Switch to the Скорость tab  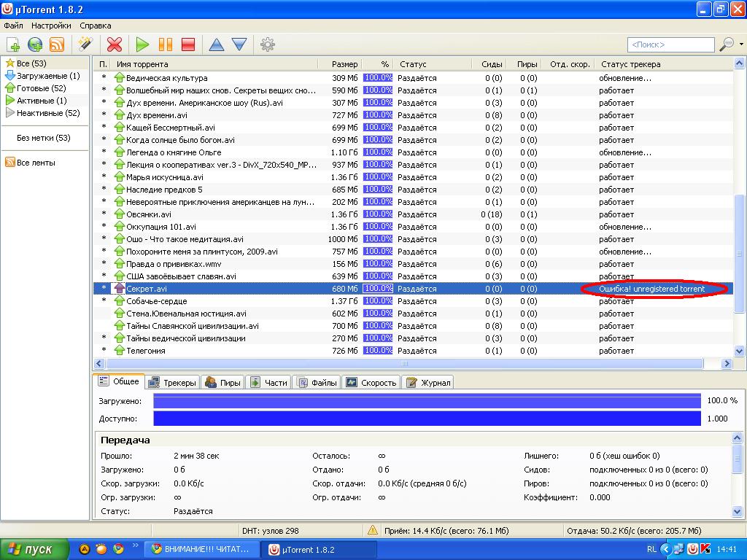pos(372,382)
